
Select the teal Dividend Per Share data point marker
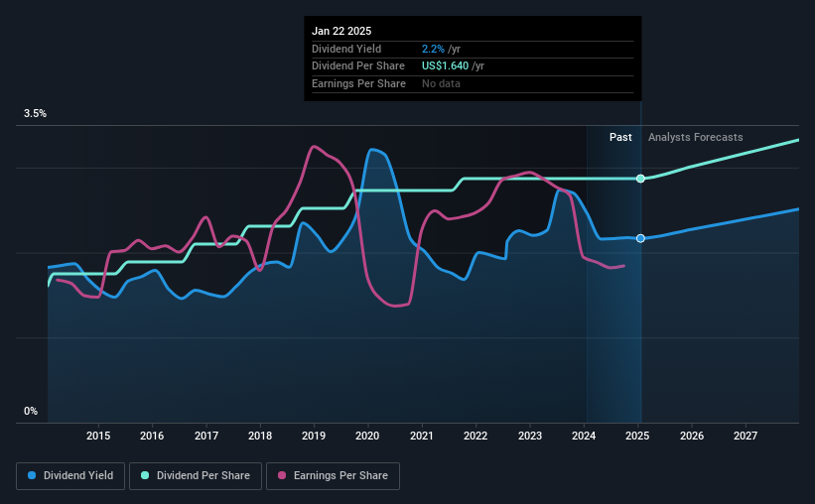point(641,179)
